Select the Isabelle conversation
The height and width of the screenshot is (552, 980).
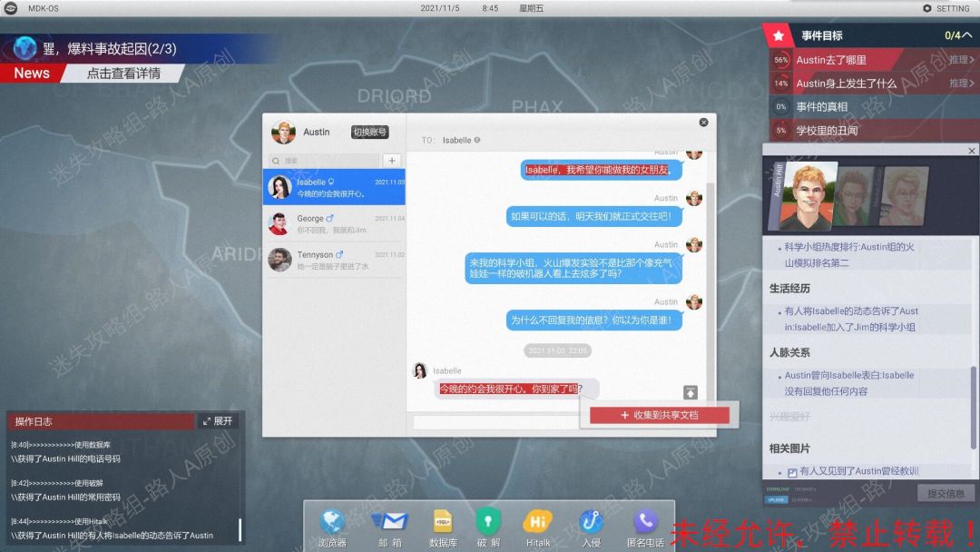(334, 187)
